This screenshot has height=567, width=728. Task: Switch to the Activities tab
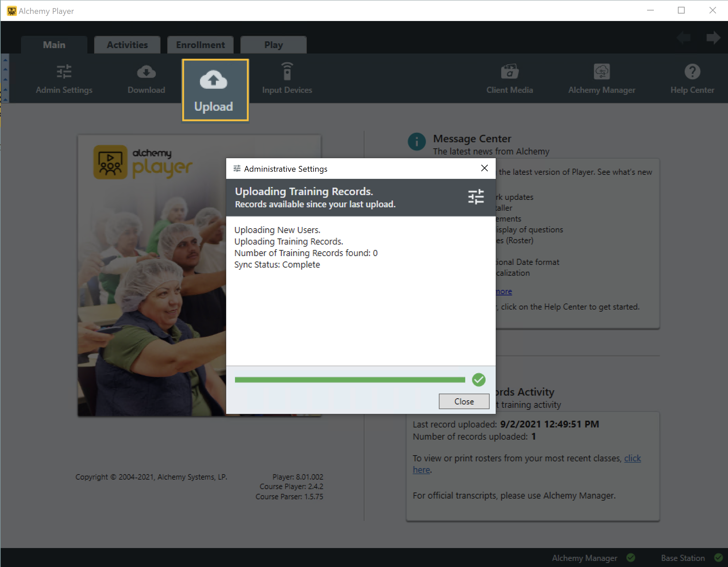[127, 45]
